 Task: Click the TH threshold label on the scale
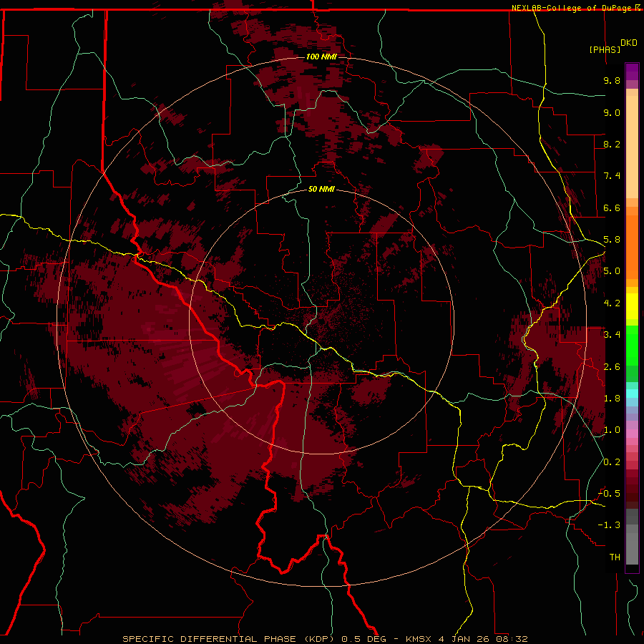[615, 557]
